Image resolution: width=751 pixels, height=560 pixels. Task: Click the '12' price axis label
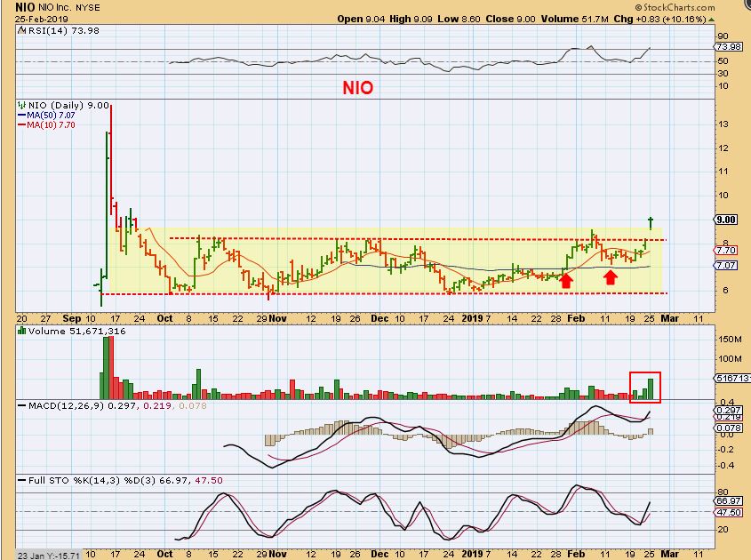723,148
